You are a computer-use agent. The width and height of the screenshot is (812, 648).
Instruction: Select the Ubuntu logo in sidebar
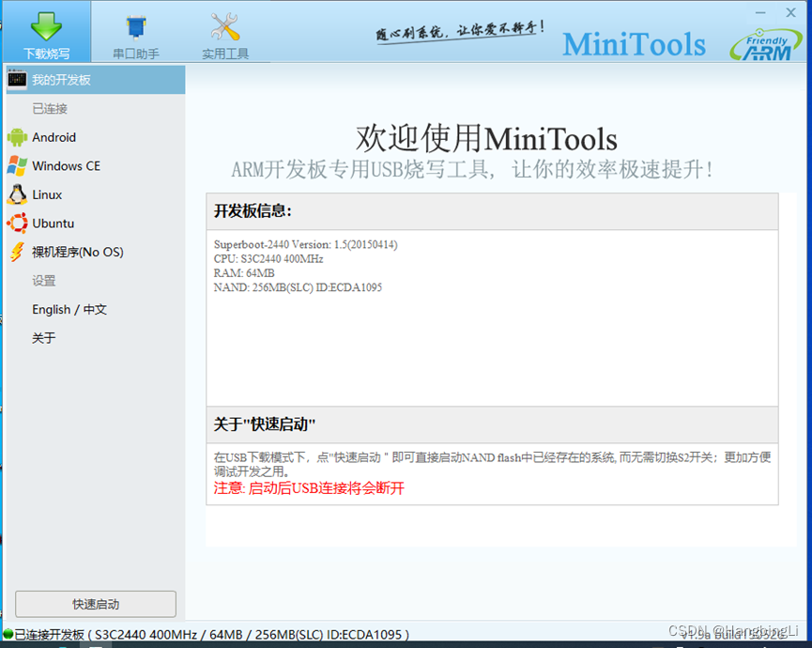point(20,224)
